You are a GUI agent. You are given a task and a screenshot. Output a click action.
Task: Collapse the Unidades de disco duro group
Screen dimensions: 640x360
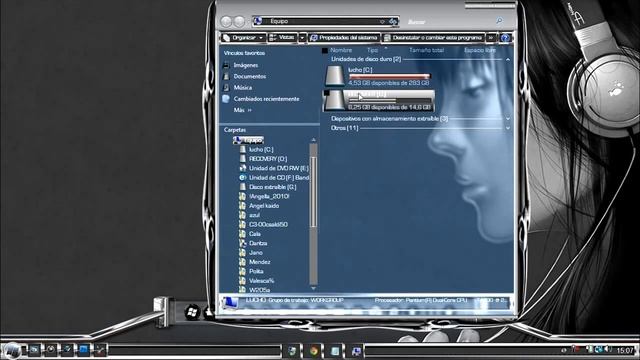point(508,60)
